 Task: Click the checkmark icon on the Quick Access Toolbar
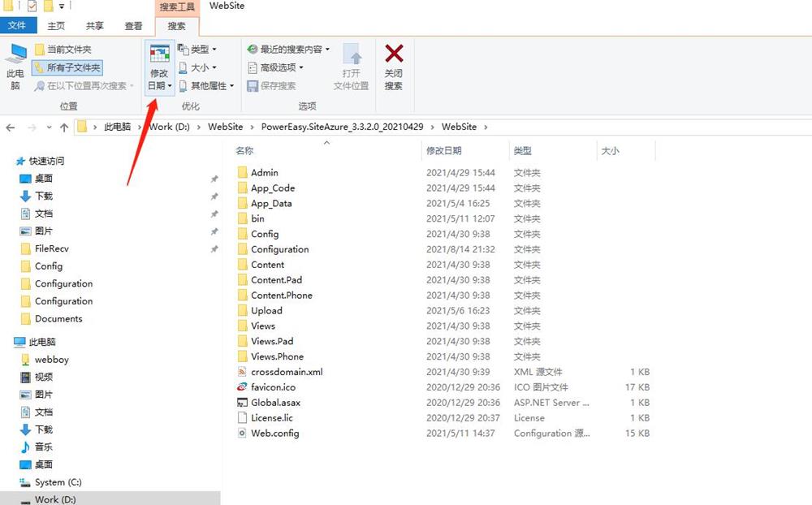(x=32, y=6)
